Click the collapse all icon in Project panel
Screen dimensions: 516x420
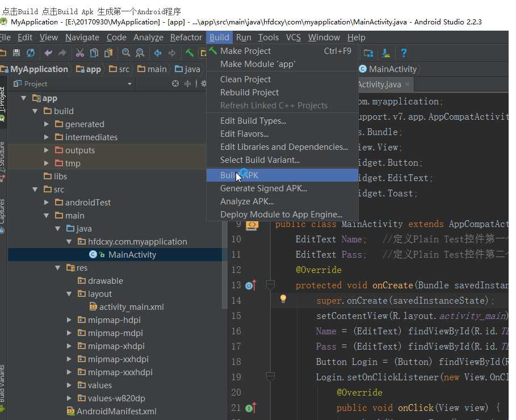click(187, 83)
